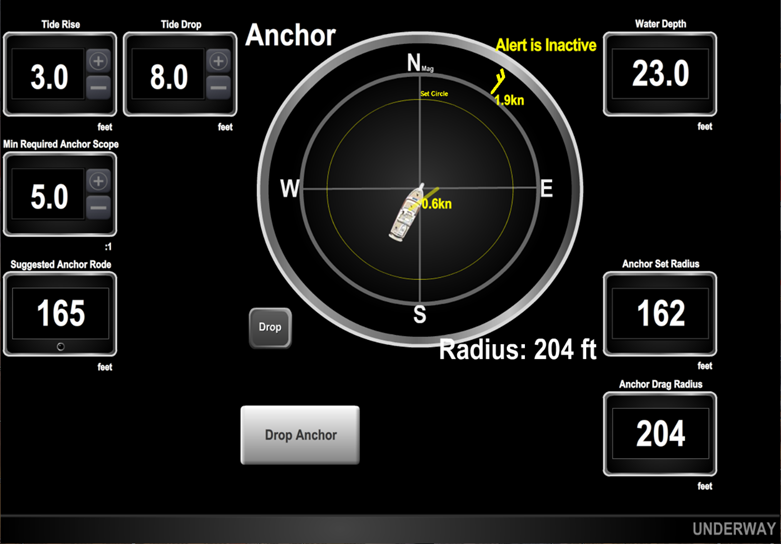This screenshot has height=544, width=781.
Task: Decrease Tide Rise with minus button
Action: (x=98, y=87)
